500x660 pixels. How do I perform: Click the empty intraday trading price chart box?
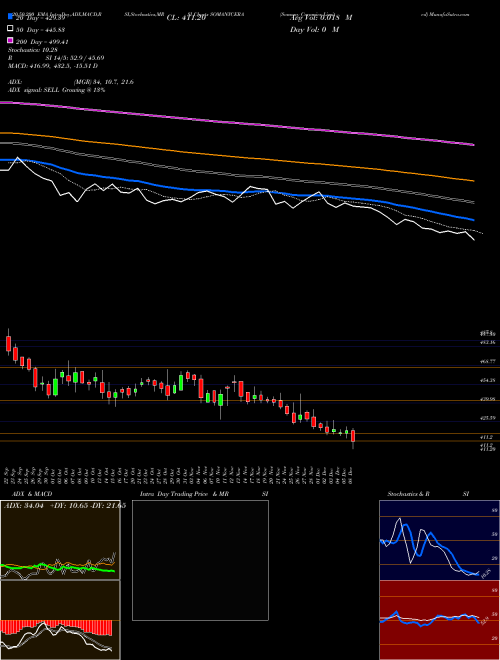point(200,560)
